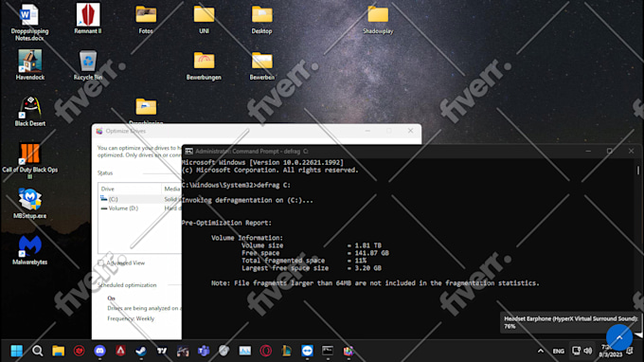Maximize the Command Prompt window
This screenshot has height=362, width=644.
[610, 152]
